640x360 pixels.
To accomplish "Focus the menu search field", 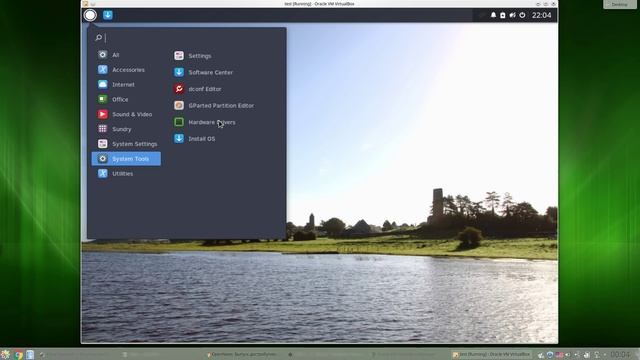I will coord(187,38).
